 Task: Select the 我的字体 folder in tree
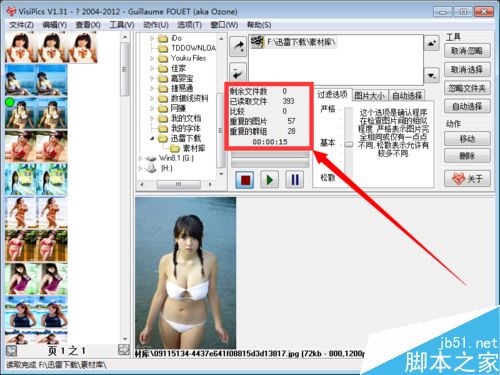pos(186,128)
